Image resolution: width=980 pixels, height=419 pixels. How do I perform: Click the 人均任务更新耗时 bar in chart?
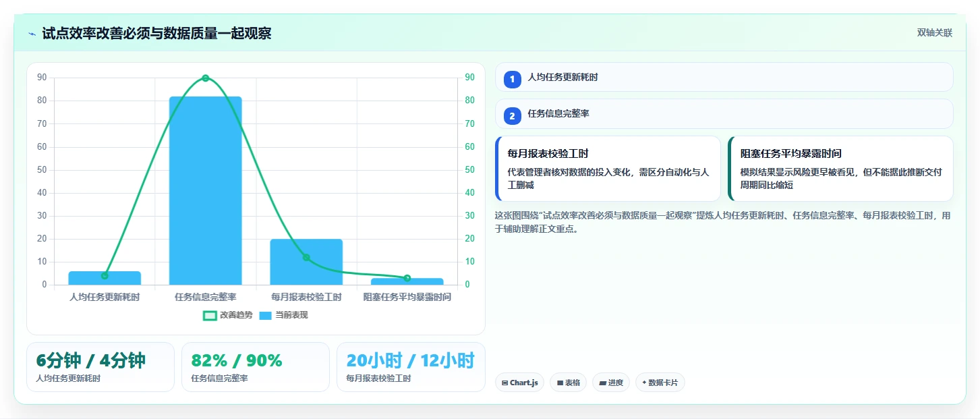pos(105,278)
